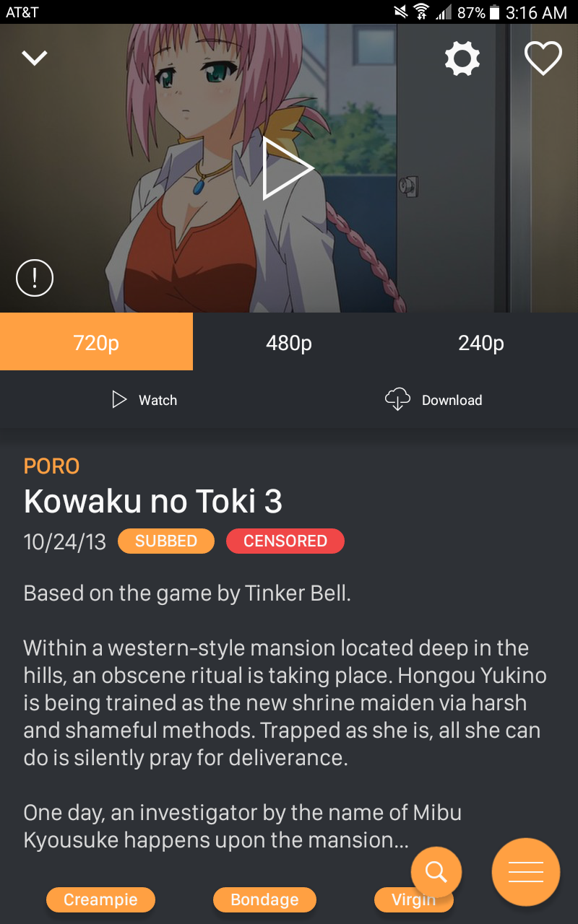Screen dimensions: 578x924
Task: Add this episode to favorites with the heart
Action: (x=543, y=58)
